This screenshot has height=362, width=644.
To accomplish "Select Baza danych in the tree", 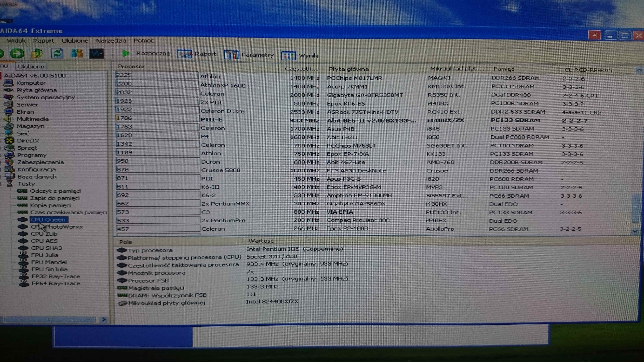I will click(x=37, y=177).
